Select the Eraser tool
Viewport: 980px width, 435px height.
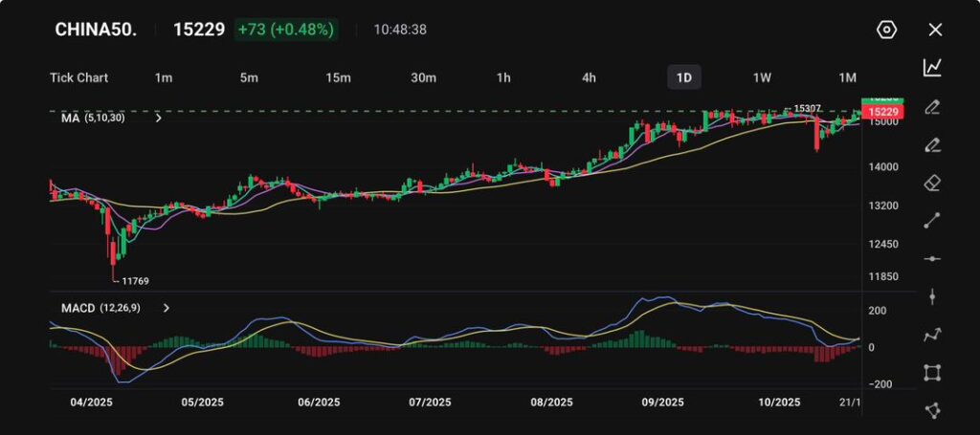(x=932, y=183)
